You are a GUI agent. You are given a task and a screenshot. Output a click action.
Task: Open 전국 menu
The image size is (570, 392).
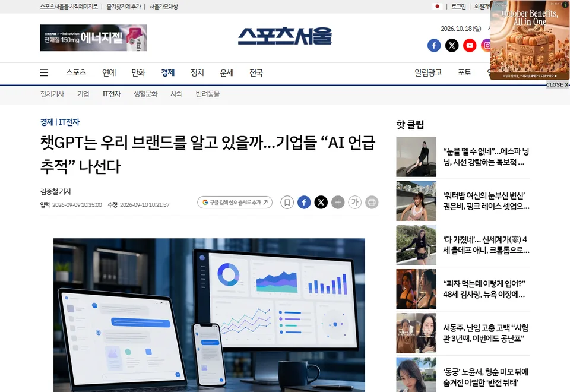point(256,72)
